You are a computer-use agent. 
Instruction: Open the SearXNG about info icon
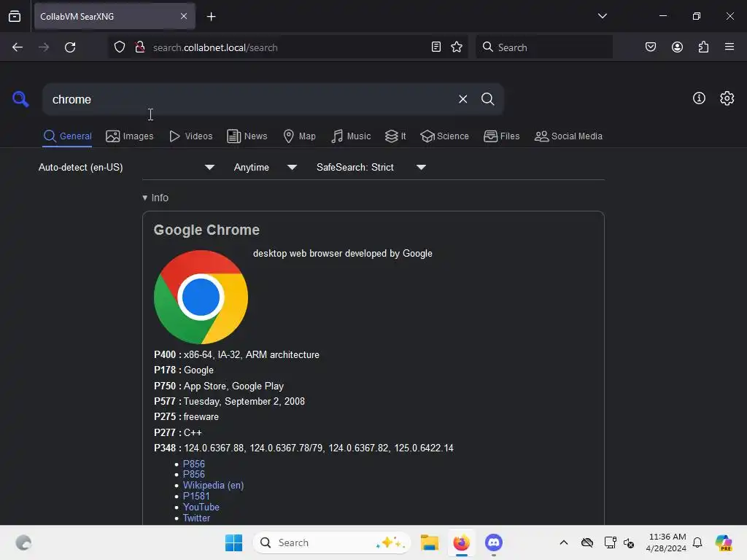point(699,98)
